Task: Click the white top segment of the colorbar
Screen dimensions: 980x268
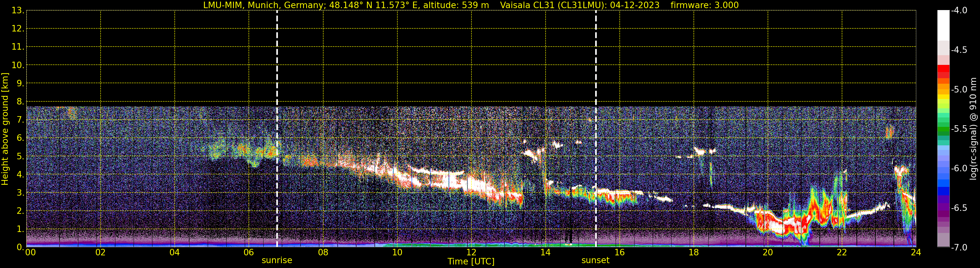Action: (x=943, y=25)
